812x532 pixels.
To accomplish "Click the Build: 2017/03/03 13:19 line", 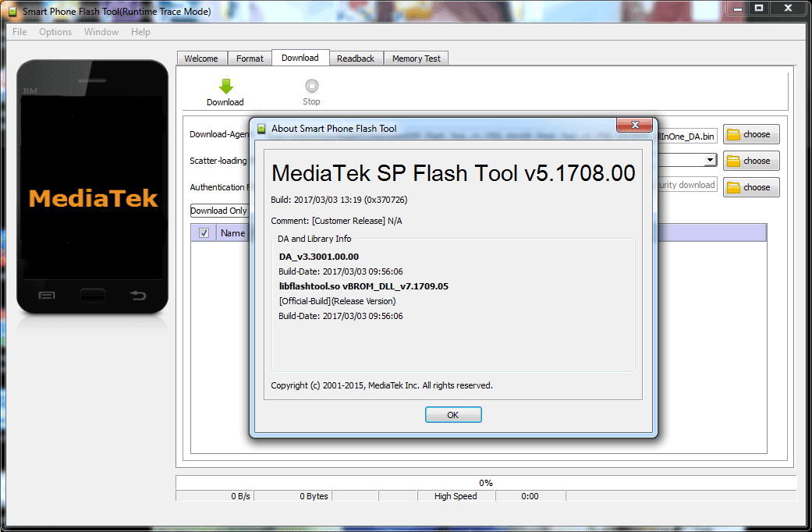I will click(339, 200).
